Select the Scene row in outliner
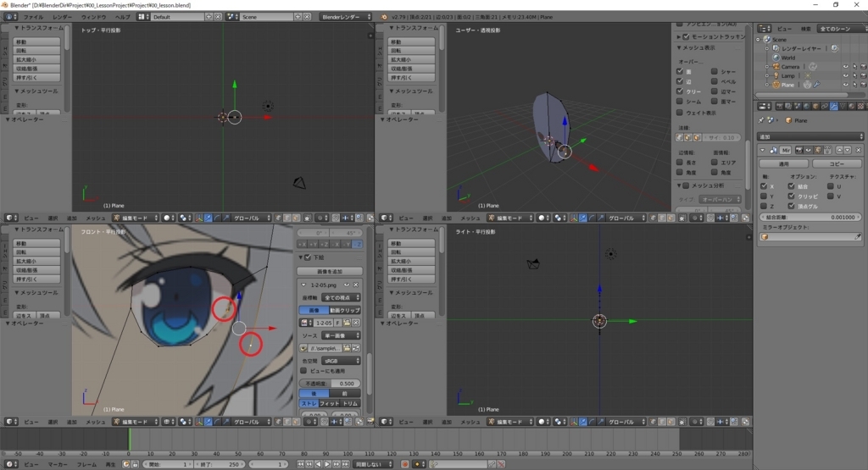868x470 pixels. (x=780, y=40)
